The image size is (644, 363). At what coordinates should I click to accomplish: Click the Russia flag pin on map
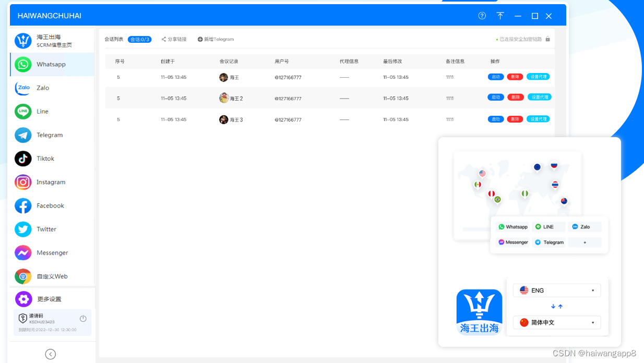[x=554, y=166]
